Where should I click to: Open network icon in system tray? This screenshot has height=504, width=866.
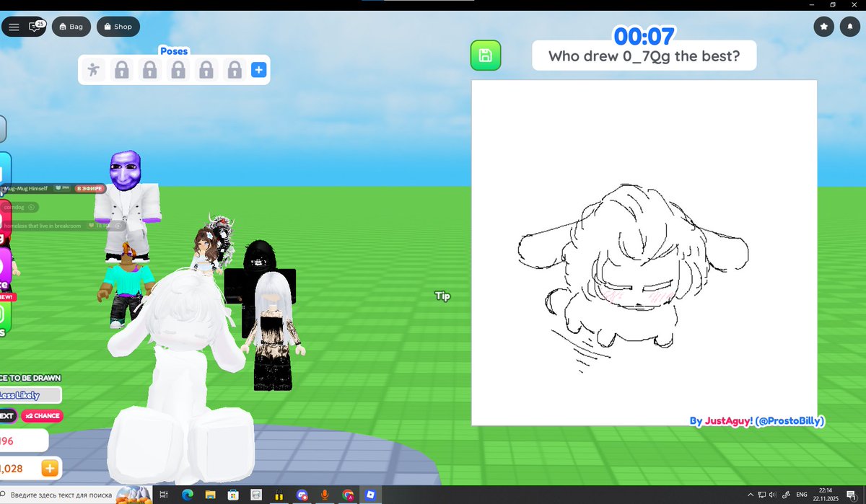pyautogui.click(x=762, y=495)
